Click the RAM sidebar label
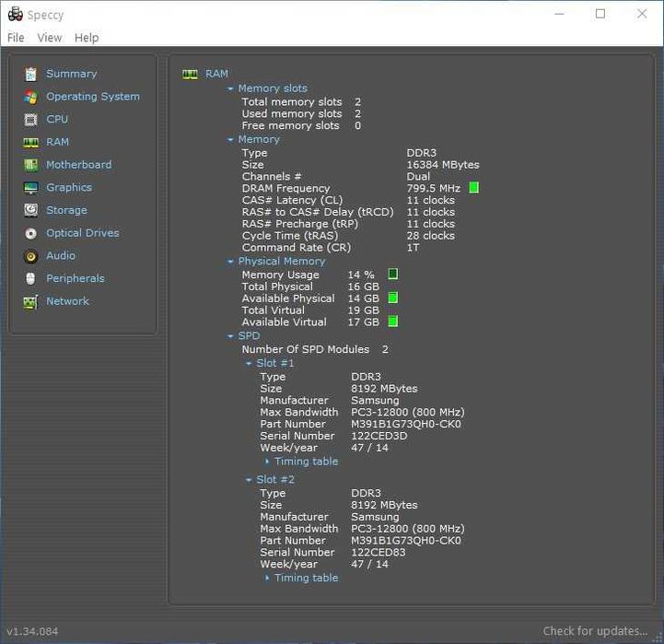Viewport: 664px width, 644px height. (x=58, y=142)
